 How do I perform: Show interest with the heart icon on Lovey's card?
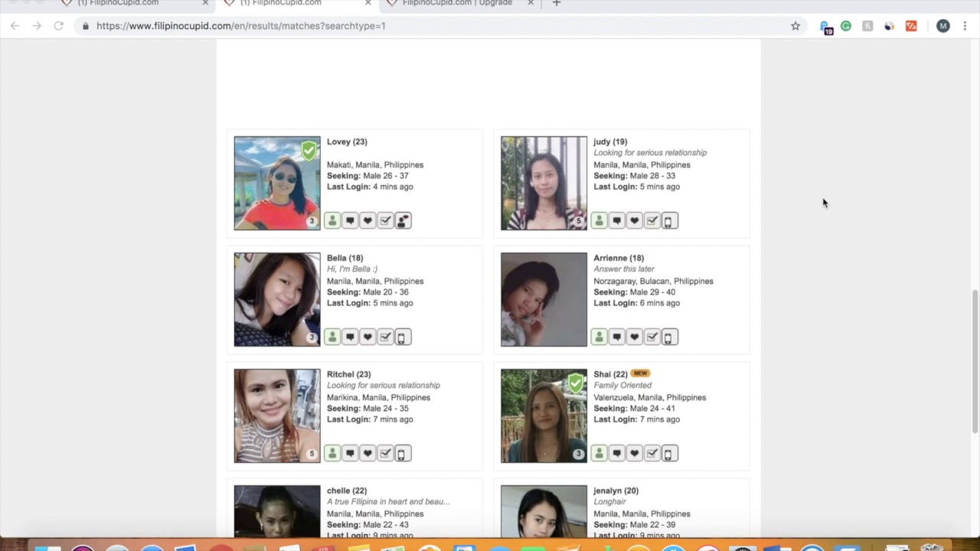pos(367,220)
